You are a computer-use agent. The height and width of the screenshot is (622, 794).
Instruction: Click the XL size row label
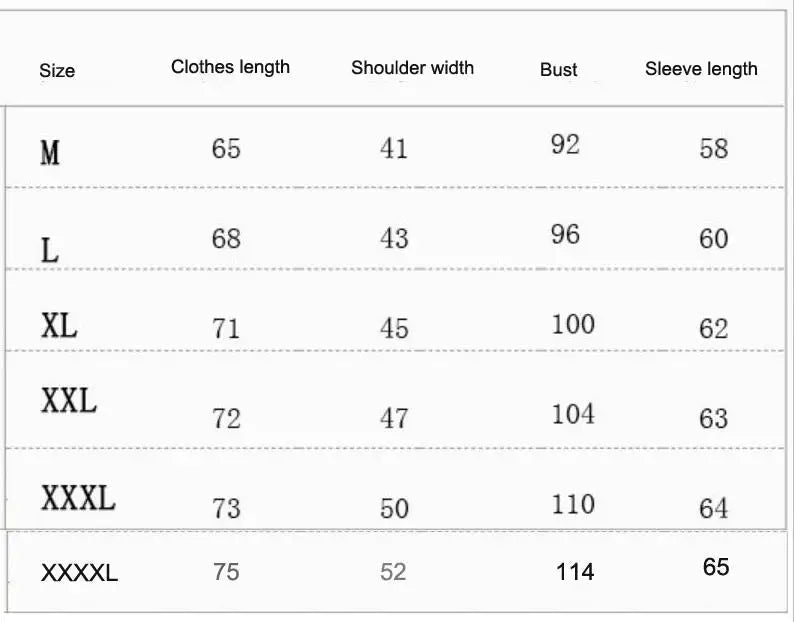(x=59, y=325)
